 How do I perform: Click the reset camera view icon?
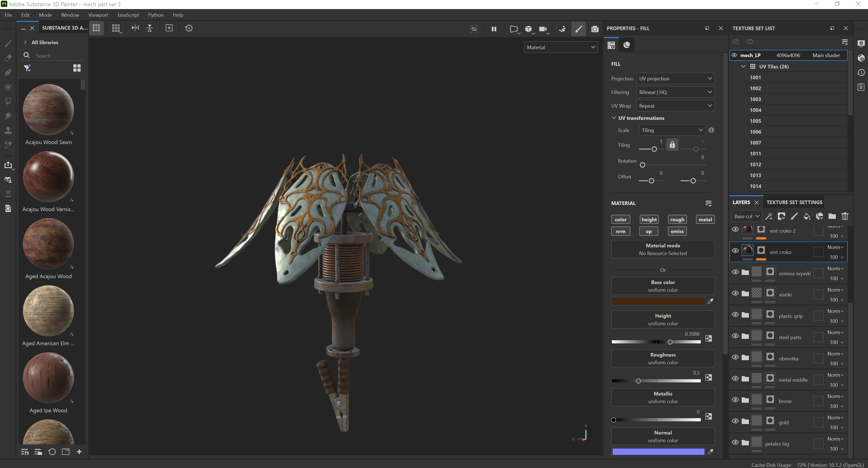pyautogui.click(x=189, y=28)
